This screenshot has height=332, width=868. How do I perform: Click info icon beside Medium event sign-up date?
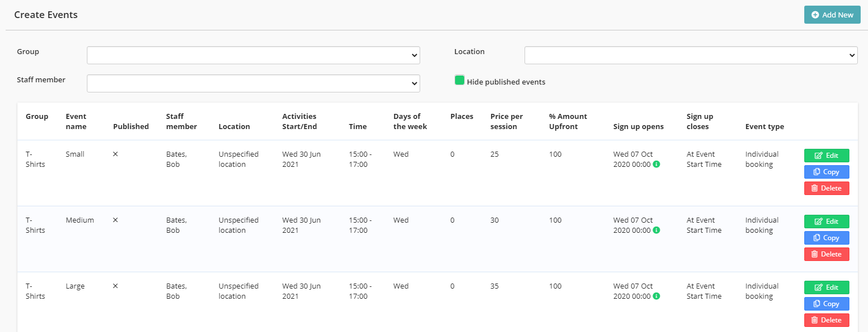[656, 231]
